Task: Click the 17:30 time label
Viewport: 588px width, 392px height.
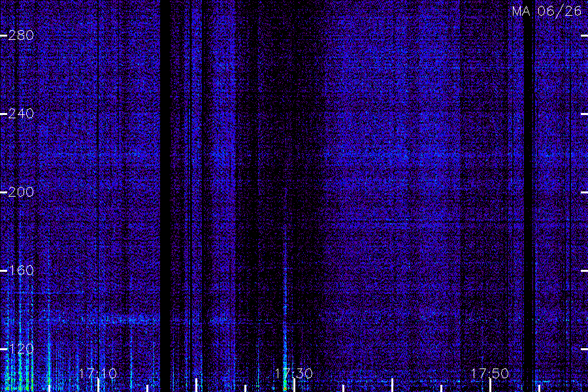Action: [x=293, y=374]
